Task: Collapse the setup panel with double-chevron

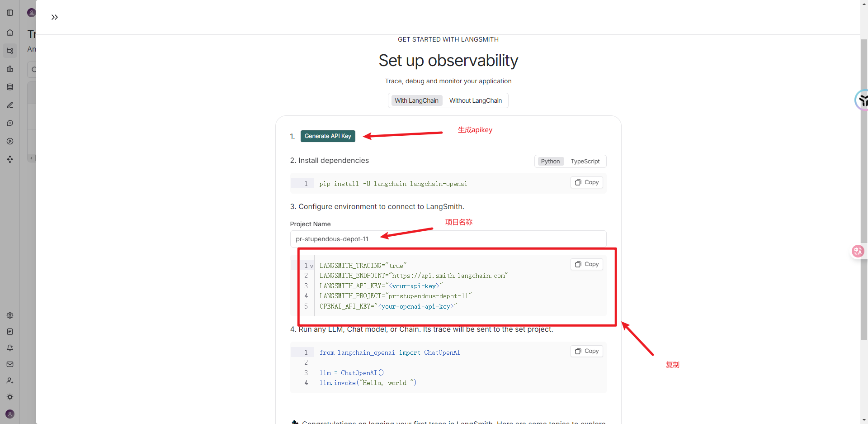Action: [x=55, y=17]
